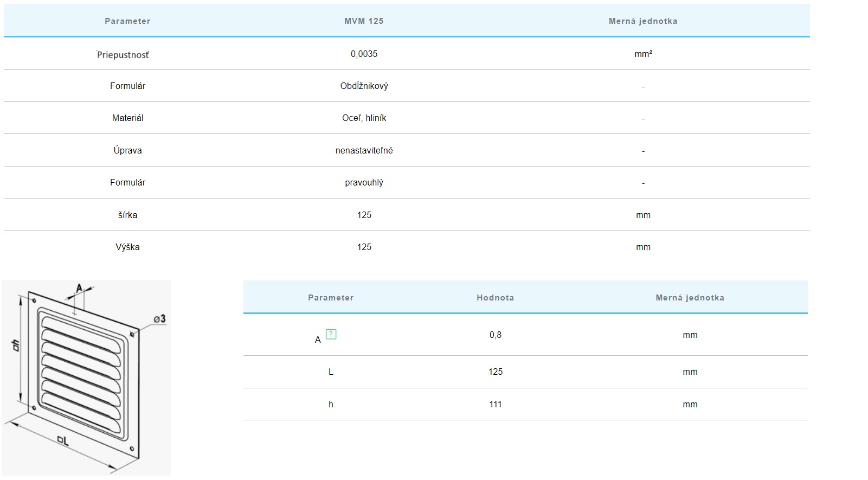Click the question-mark help icon beside A
This screenshot has width=868, height=480.
click(x=331, y=334)
